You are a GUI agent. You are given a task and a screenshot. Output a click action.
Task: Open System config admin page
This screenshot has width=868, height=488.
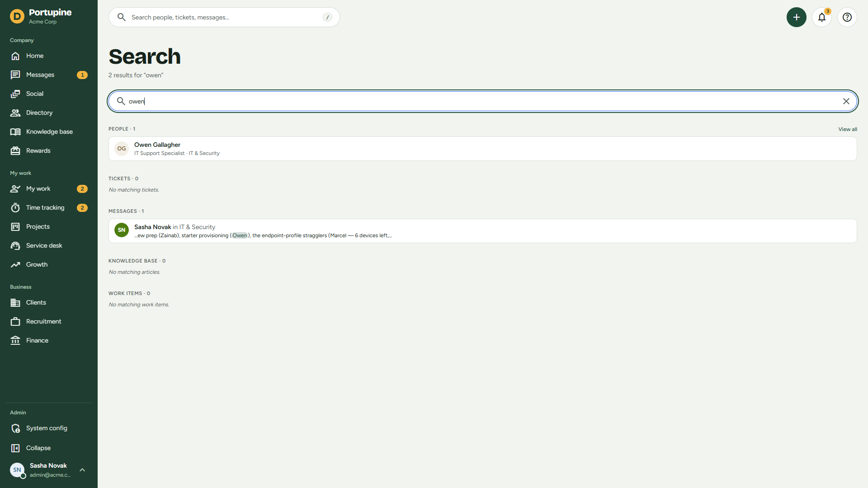point(49,428)
